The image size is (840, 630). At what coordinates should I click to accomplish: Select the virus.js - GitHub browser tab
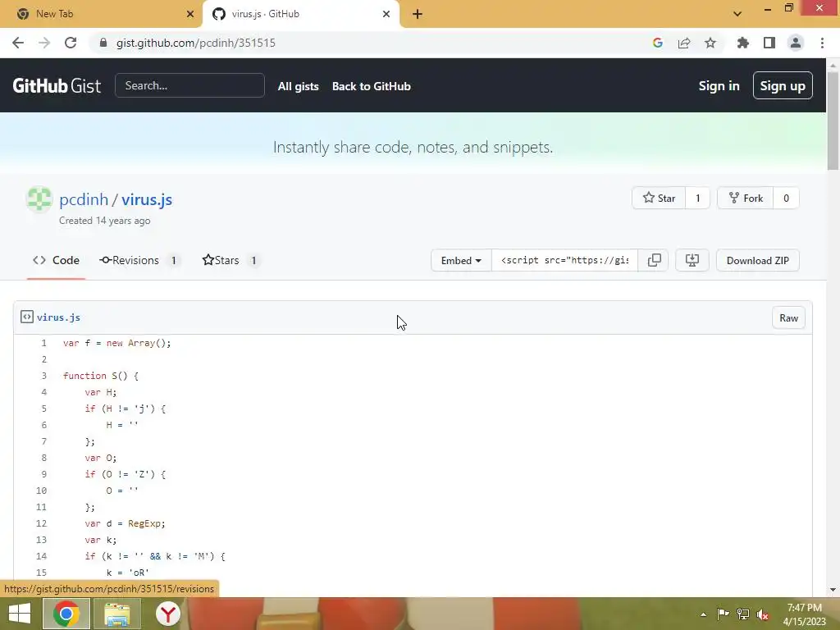coord(301,14)
